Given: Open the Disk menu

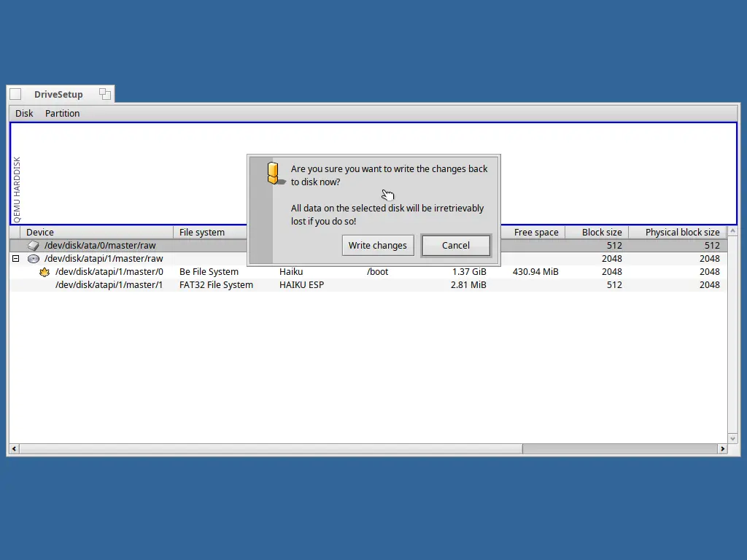Looking at the screenshot, I should [x=24, y=113].
